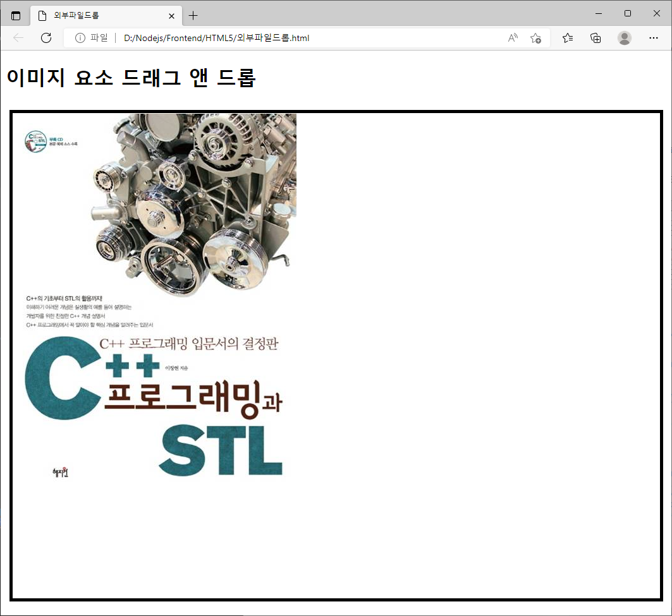View site information icon next to 파일

pos(80,38)
